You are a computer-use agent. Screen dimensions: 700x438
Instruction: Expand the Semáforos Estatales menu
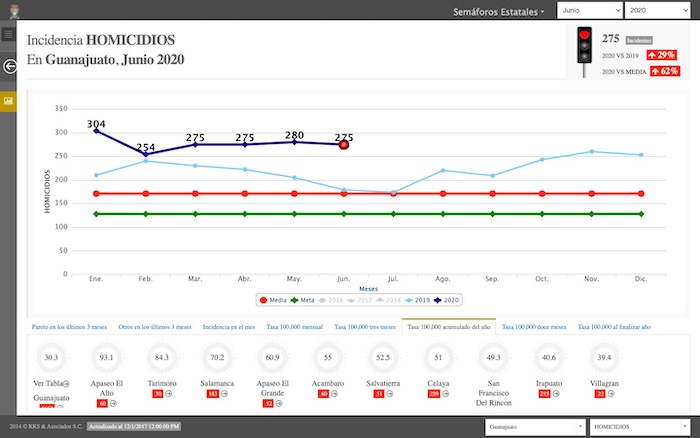pos(500,10)
